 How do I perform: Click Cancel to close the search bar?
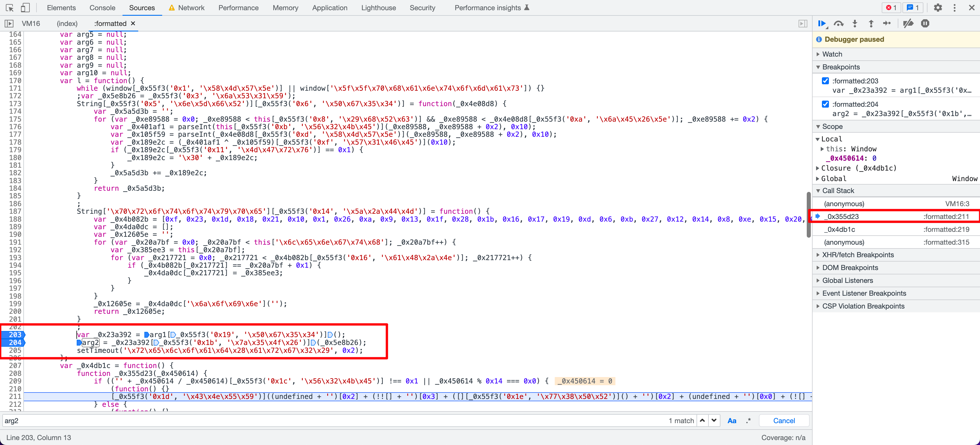783,421
